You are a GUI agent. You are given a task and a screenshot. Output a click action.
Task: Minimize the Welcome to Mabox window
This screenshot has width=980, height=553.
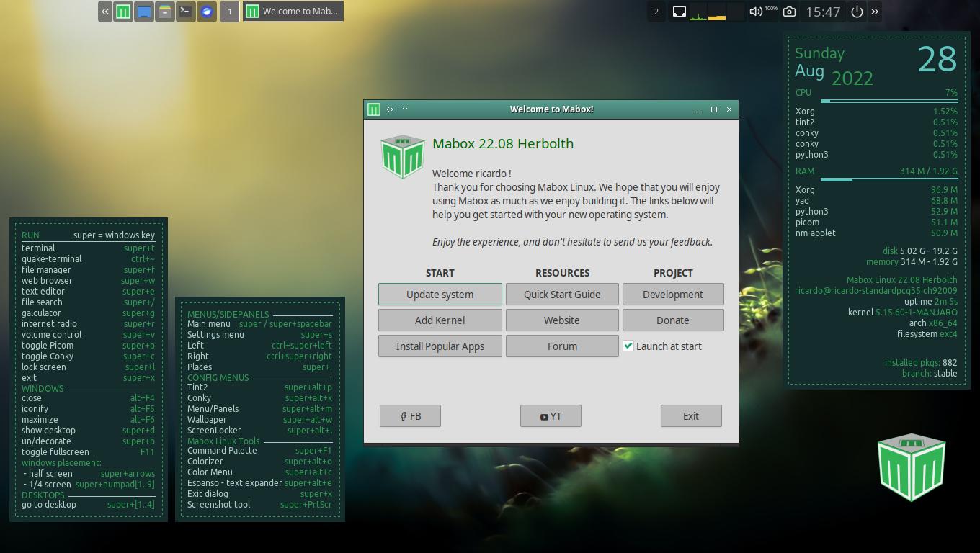(698, 109)
